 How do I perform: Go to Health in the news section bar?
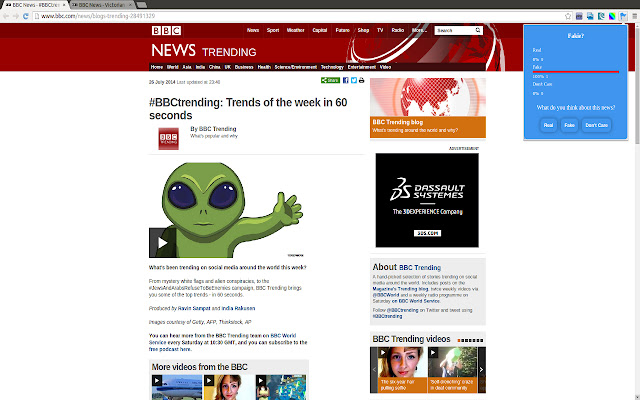click(264, 67)
